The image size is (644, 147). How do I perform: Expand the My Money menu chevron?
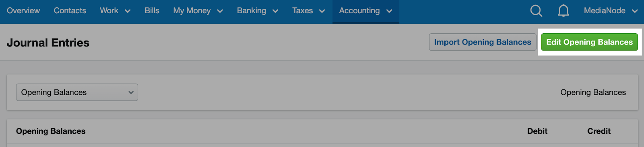[220, 11]
